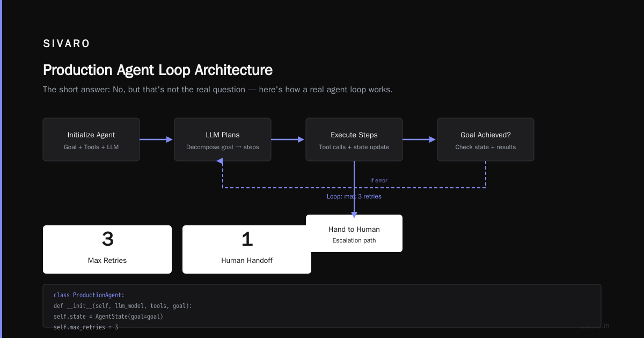Click the 'self.max_retries = 3' code line
644x338 pixels.
coord(86,327)
